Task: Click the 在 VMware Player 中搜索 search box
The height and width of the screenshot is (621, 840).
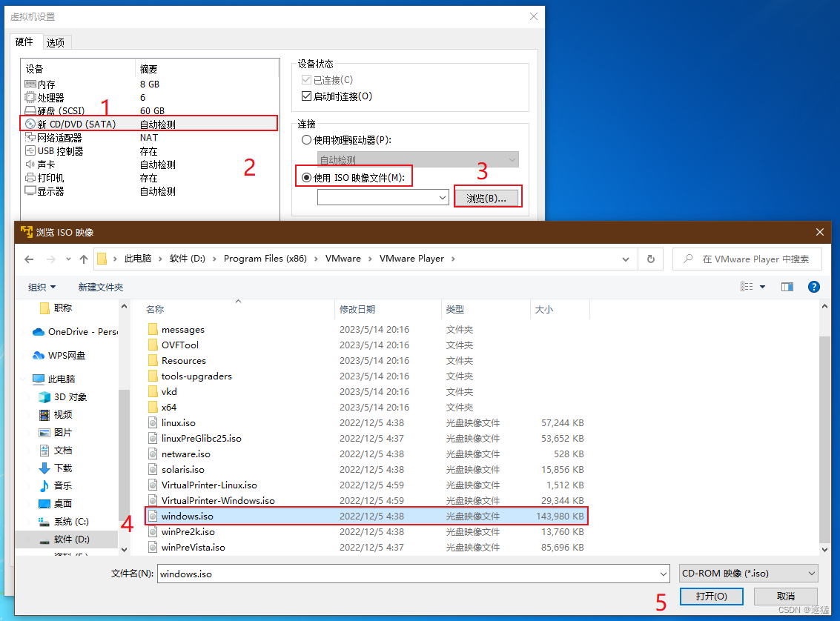Action: (x=747, y=259)
